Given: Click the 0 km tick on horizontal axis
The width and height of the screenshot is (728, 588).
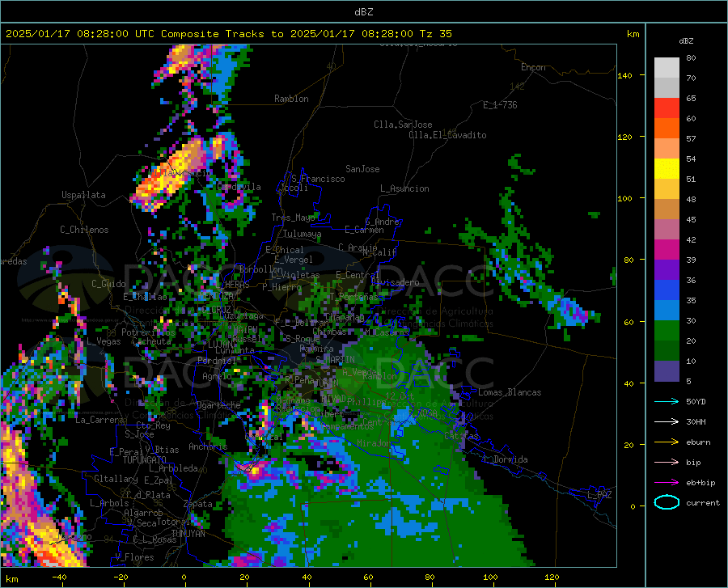Looking at the screenshot, I should point(184,577).
